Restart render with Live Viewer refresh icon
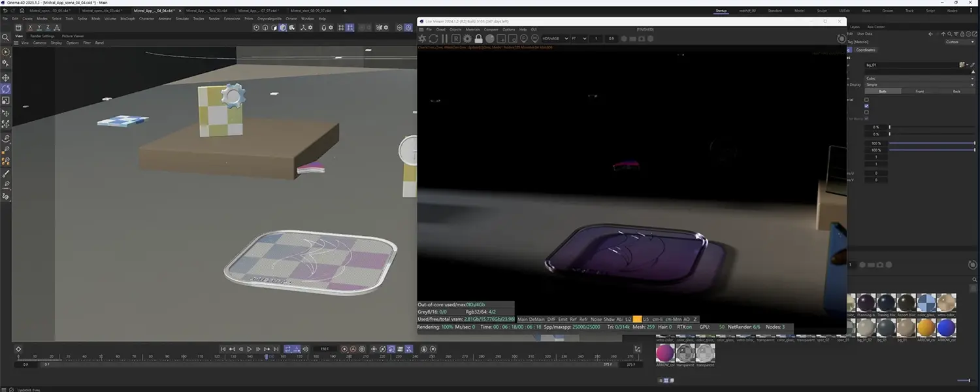 tap(433, 39)
